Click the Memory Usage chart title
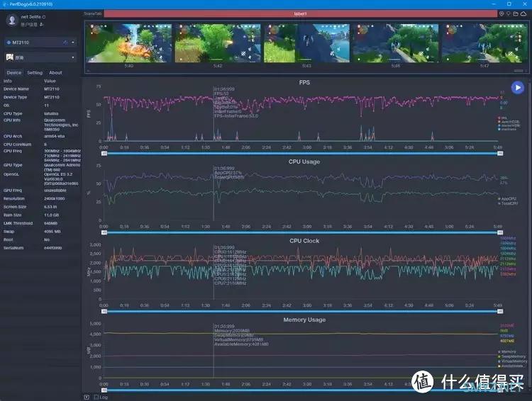The image size is (532, 401). point(304,320)
